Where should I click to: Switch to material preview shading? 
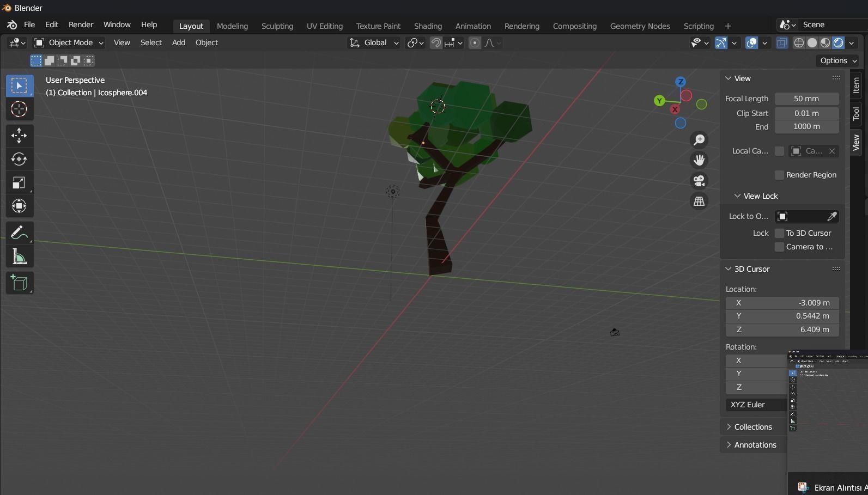point(825,43)
